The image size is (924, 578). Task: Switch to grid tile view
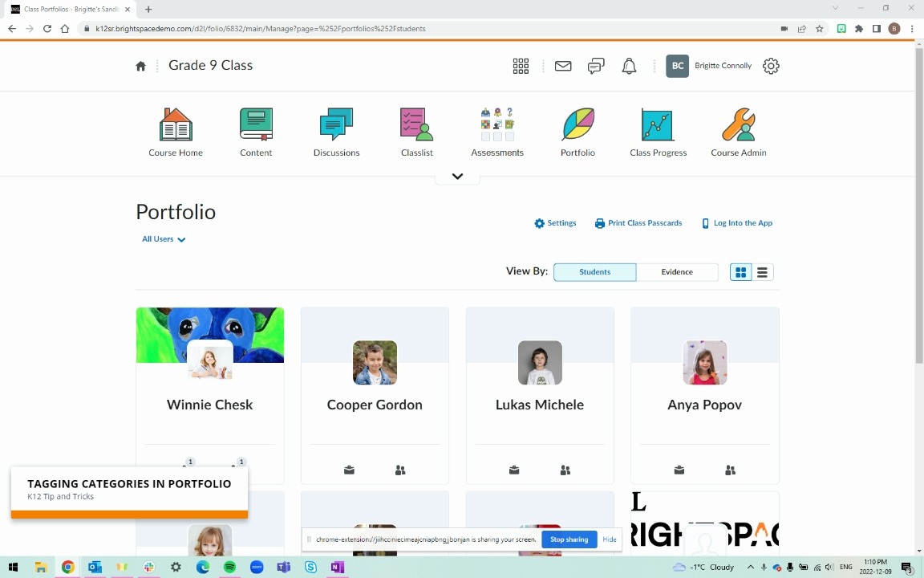(x=741, y=272)
